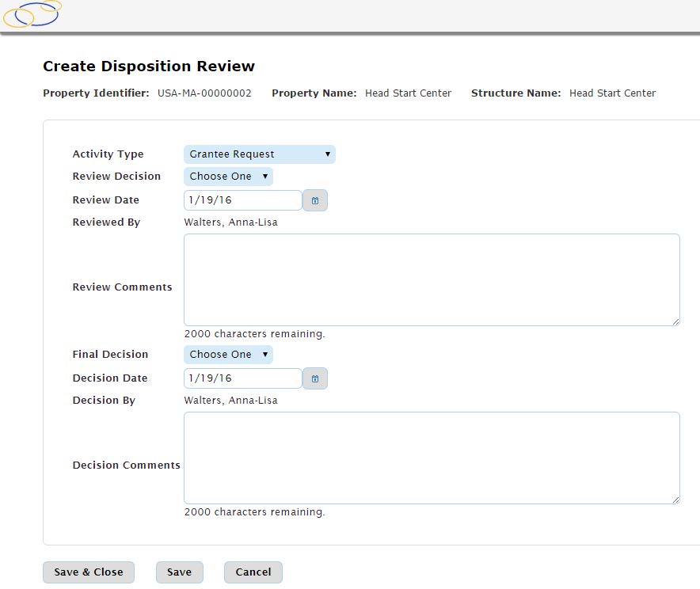The width and height of the screenshot is (700, 589).
Task: Click the Final Decision field label
Action: point(110,355)
